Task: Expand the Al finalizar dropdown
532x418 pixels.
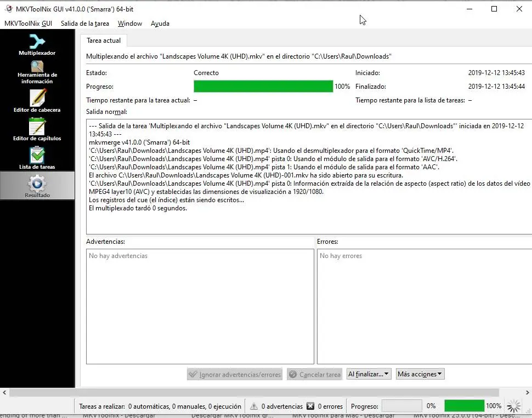Action: coord(369,374)
